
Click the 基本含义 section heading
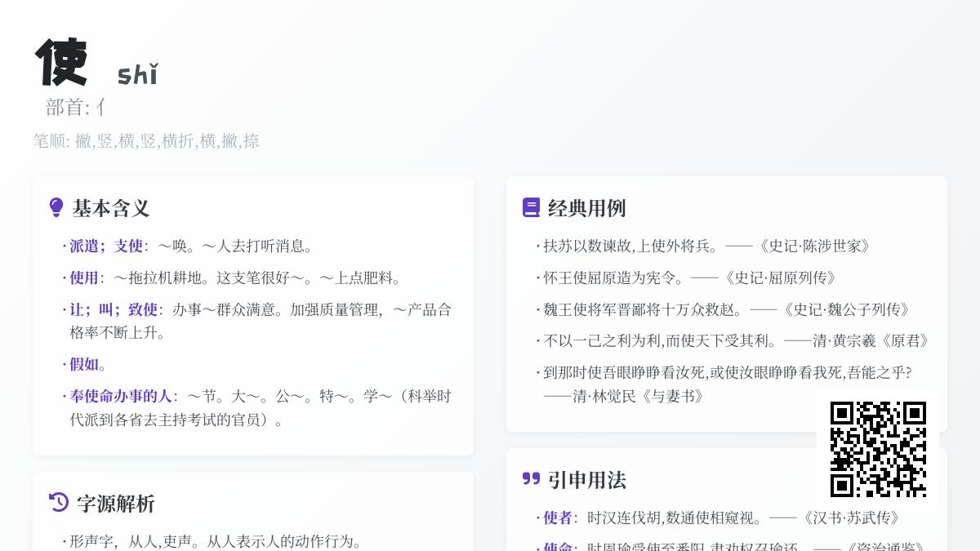(x=111, y=208)
